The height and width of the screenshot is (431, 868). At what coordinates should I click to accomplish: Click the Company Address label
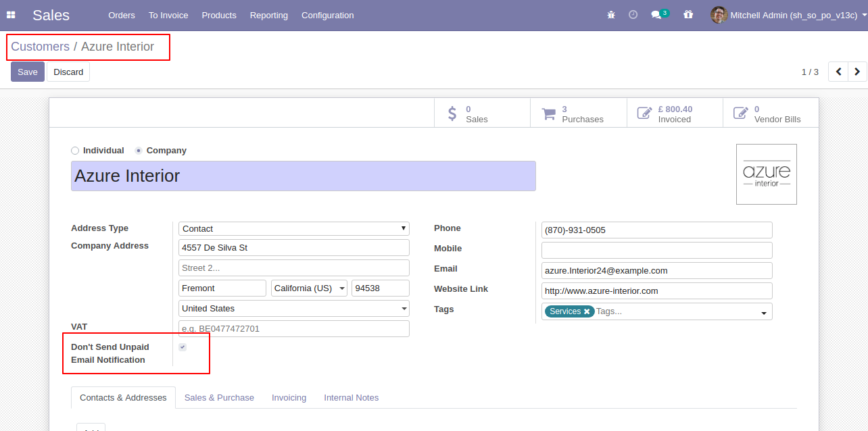pos(110,246)
